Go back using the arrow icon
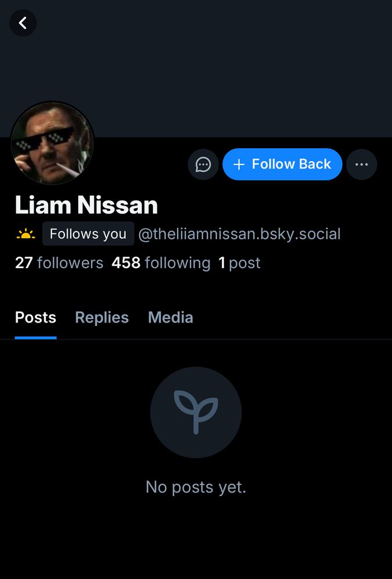This screenshot has height=579, width=392. point(23,23)
